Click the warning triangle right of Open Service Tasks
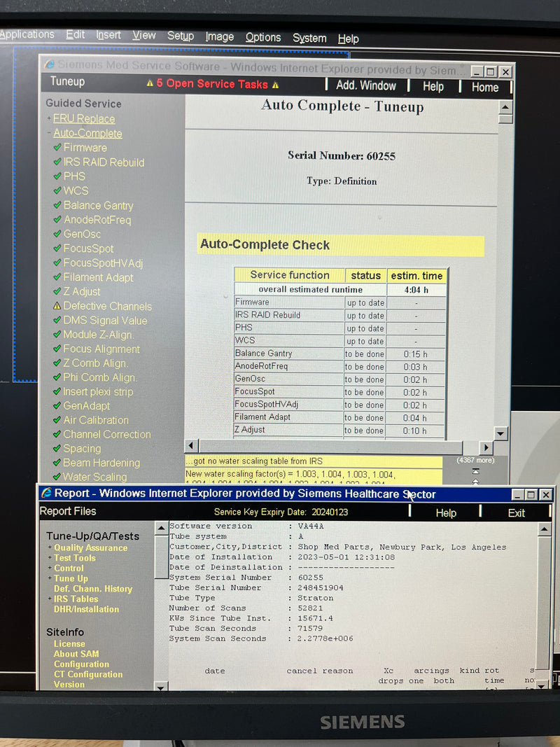Image resolution: width=560 pixels, height=747 pixels. (x=275, y=85)
